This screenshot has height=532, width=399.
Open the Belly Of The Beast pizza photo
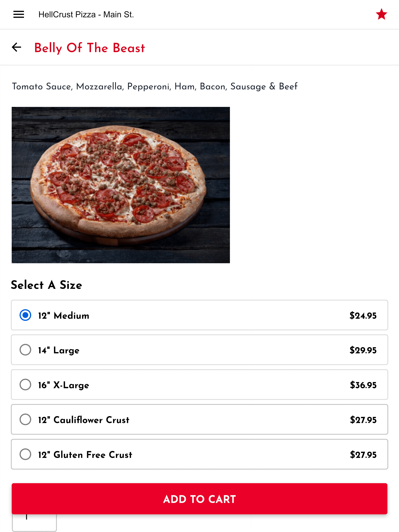[121, 185]
